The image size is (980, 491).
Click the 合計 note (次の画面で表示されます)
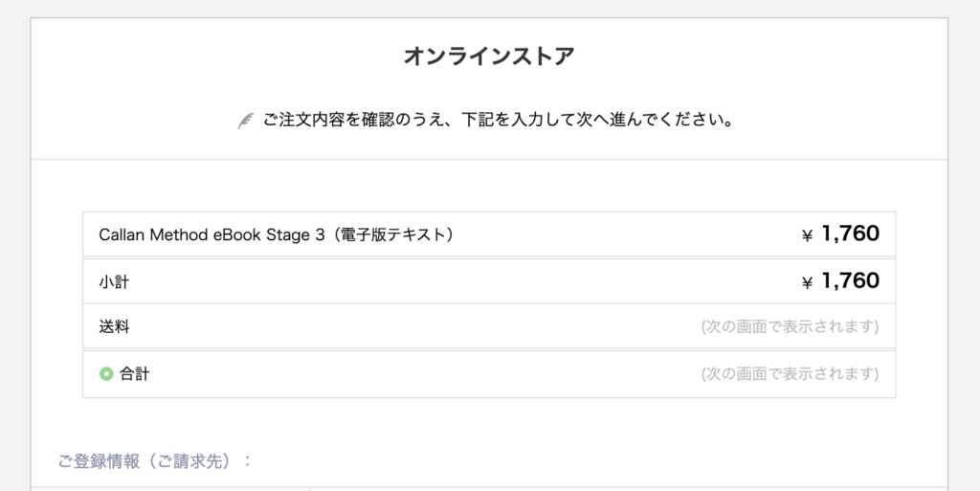tap(790, 373)
